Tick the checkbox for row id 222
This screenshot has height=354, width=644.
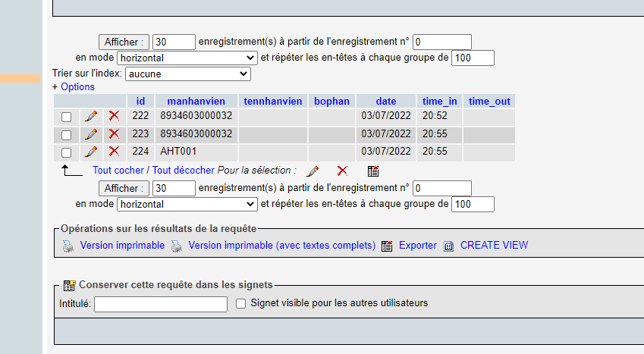[x=67, y=117]
